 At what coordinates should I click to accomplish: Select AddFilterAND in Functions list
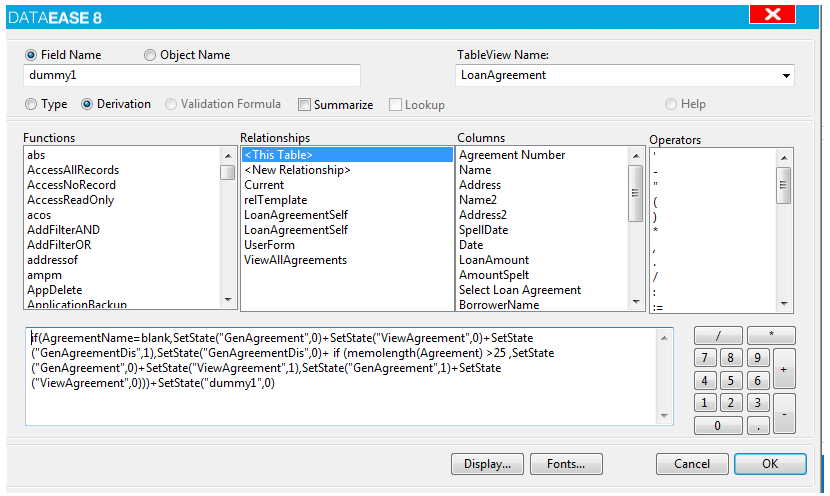click(x=64, y=230)
